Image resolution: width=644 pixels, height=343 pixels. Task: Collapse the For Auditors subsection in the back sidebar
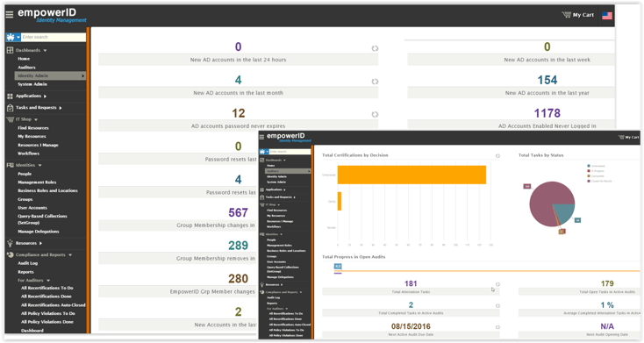[x=48, y=281]
